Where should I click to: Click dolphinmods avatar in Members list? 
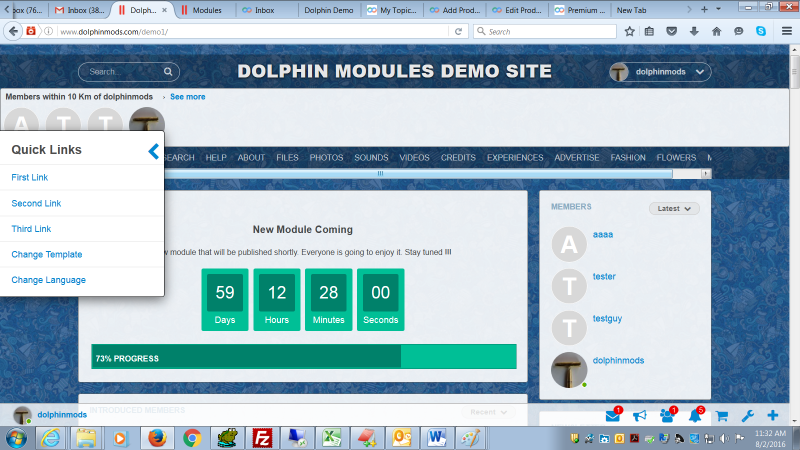click(x=569, y=370)
